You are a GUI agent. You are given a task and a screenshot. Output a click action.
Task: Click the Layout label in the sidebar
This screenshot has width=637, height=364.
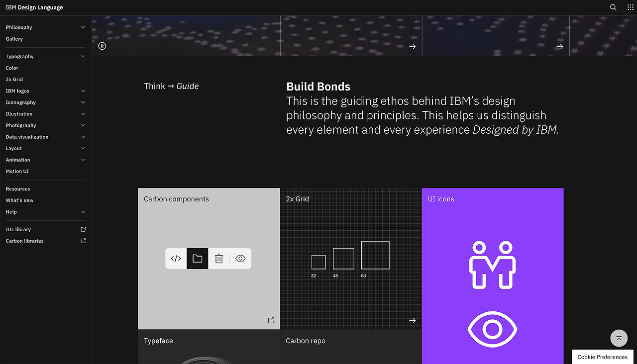[x=14, y=148]
